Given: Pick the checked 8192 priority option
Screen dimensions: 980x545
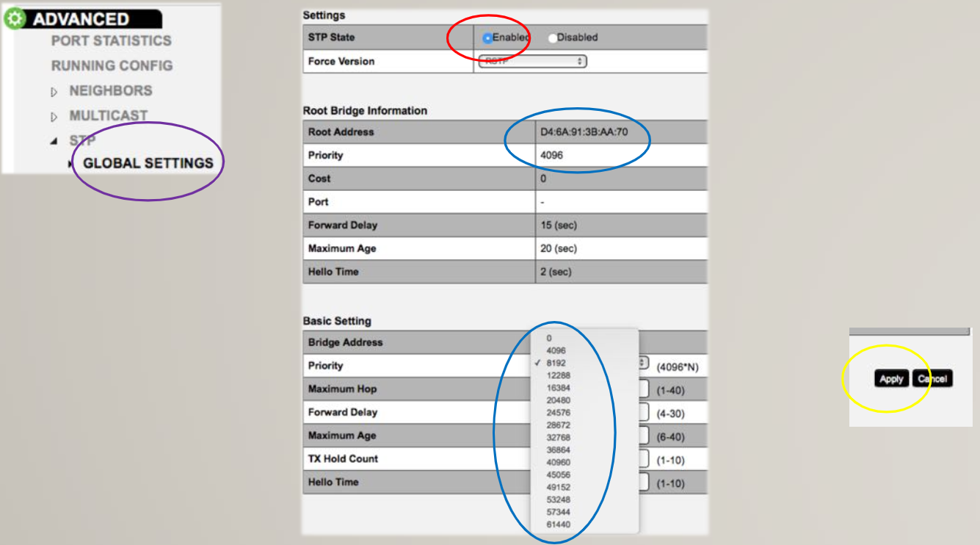Looking at the screenshot, I should tap(556, 363).
